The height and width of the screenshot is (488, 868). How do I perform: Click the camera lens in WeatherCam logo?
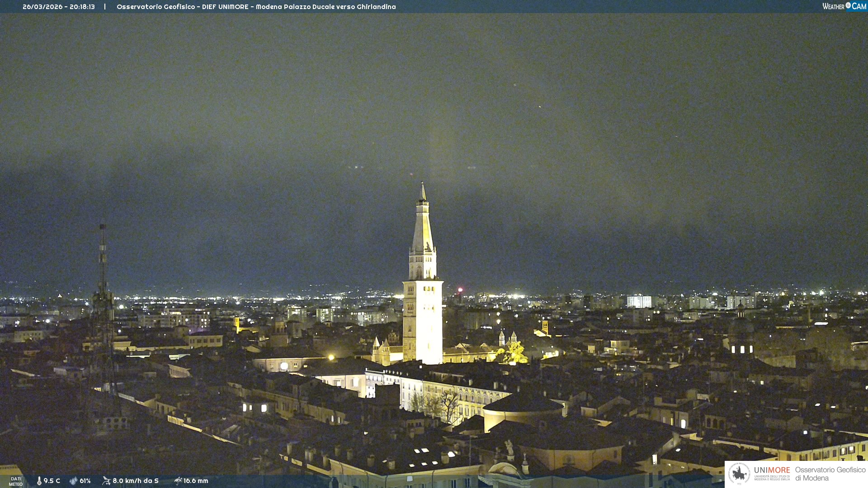[848, 5]
